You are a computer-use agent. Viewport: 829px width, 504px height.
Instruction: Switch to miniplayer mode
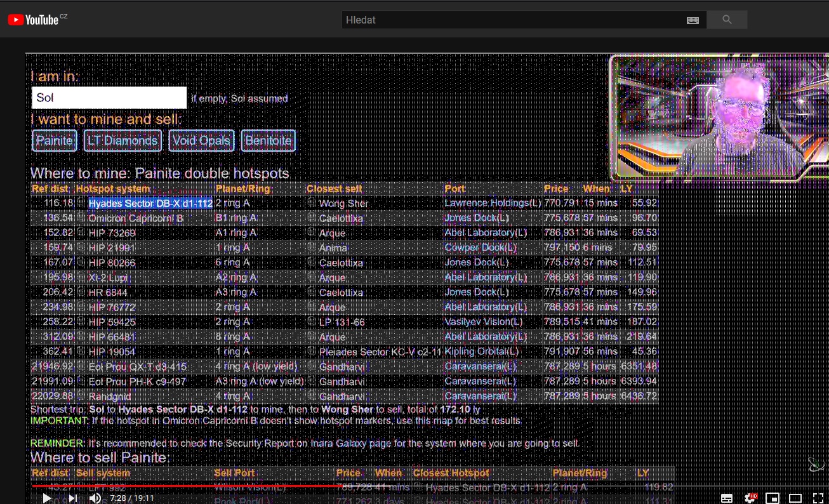click(x=773, y=498)
